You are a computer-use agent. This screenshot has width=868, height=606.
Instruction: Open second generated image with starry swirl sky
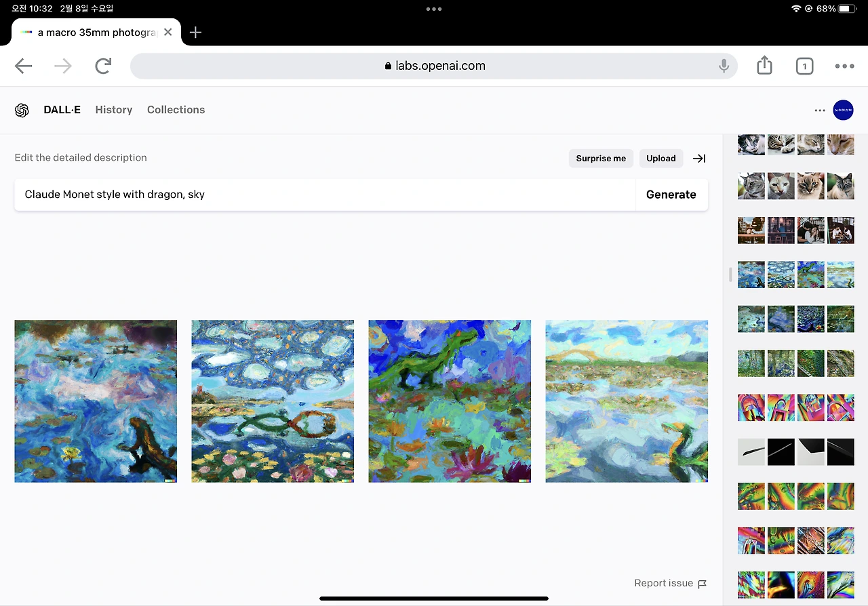[x=273, y=401]
